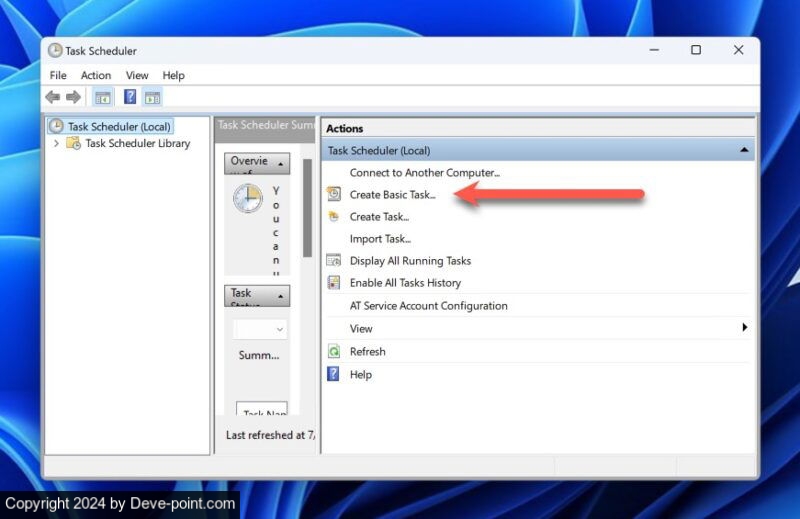
Task: Collapse the Task Scheduler (Local) actions group
Action: point(743,150)
